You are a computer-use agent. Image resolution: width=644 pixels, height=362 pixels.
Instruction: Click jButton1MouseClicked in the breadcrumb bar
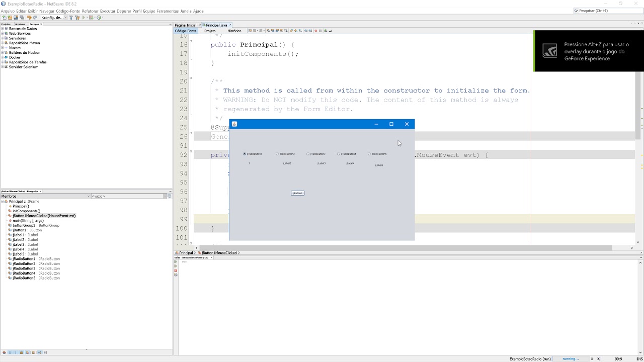click(x=218, y=253)
